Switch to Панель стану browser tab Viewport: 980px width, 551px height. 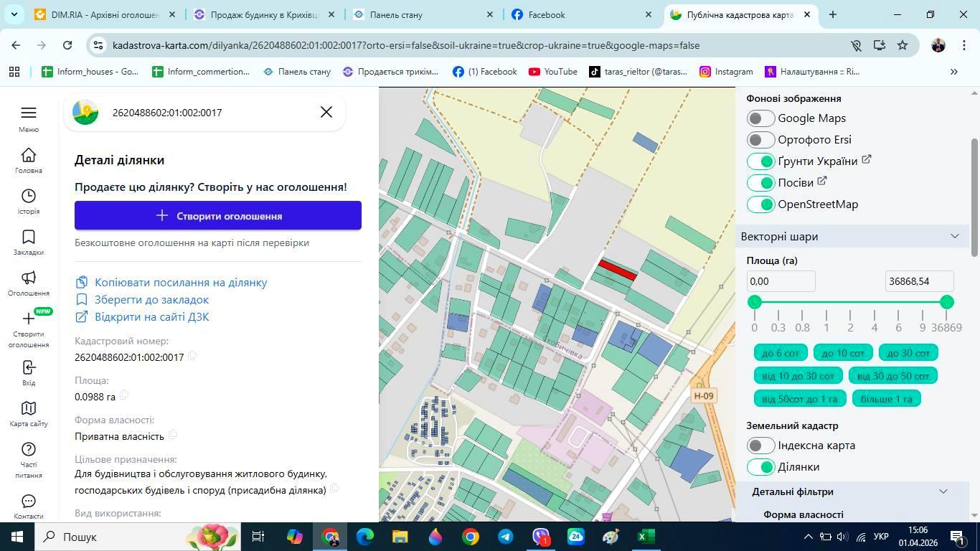pos(423,14)
